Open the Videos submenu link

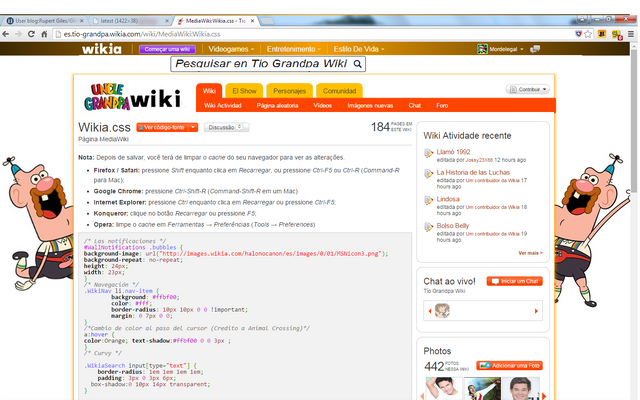[x=322, y=105]
